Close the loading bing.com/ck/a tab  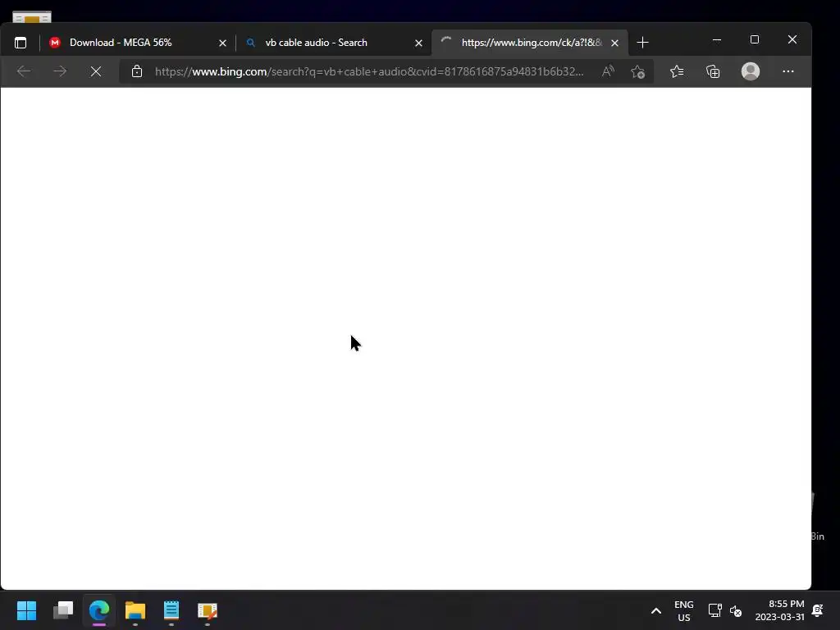click(615, 43)
